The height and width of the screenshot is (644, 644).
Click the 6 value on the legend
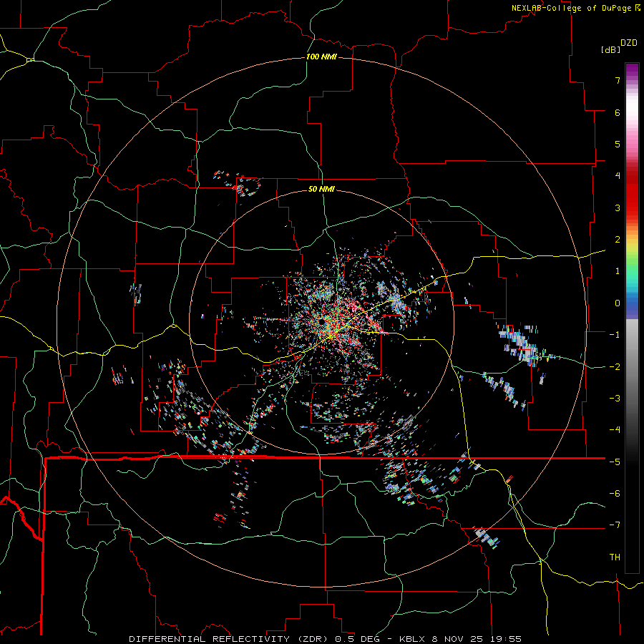[618, 112]
